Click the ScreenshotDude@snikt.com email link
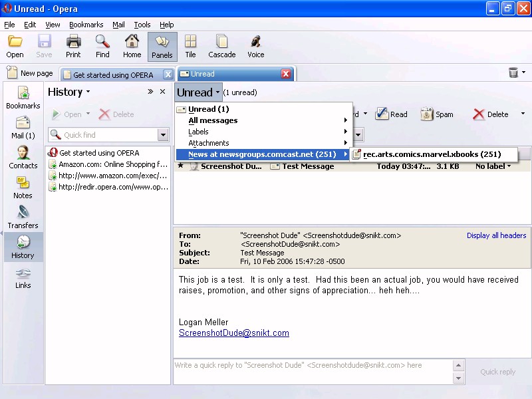Image resolution: width=532 pixels, height=399 pixels. pyautogui.click(x=234, y=333)
